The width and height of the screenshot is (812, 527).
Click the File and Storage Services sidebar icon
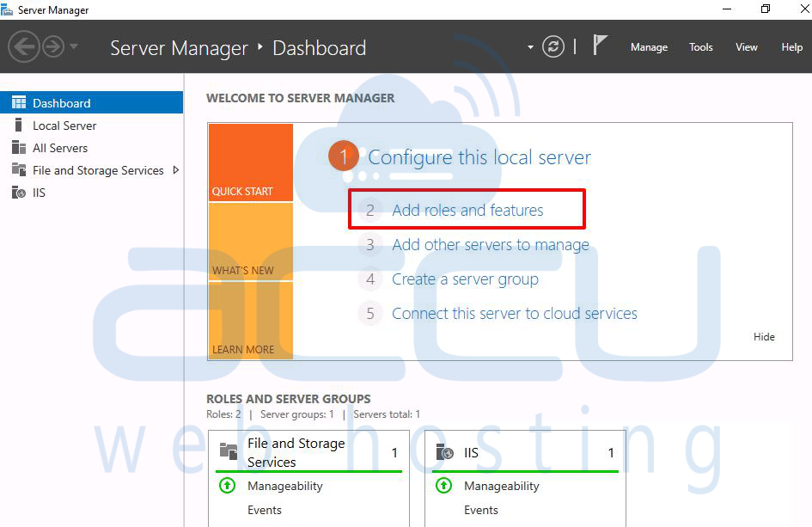(x=19, y=169)
